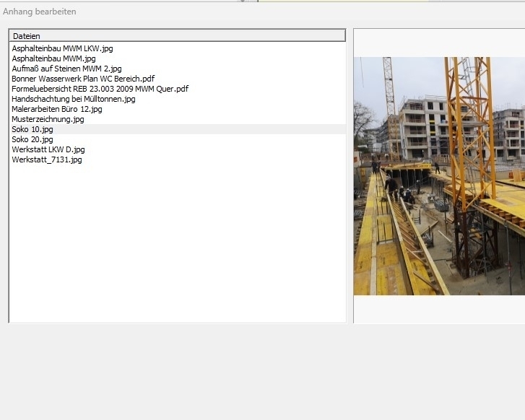This screenshot has width=525, height=420.
Task: Pick Musterzeichnung.jpg from the list
Action: click(x=48, y=119)
